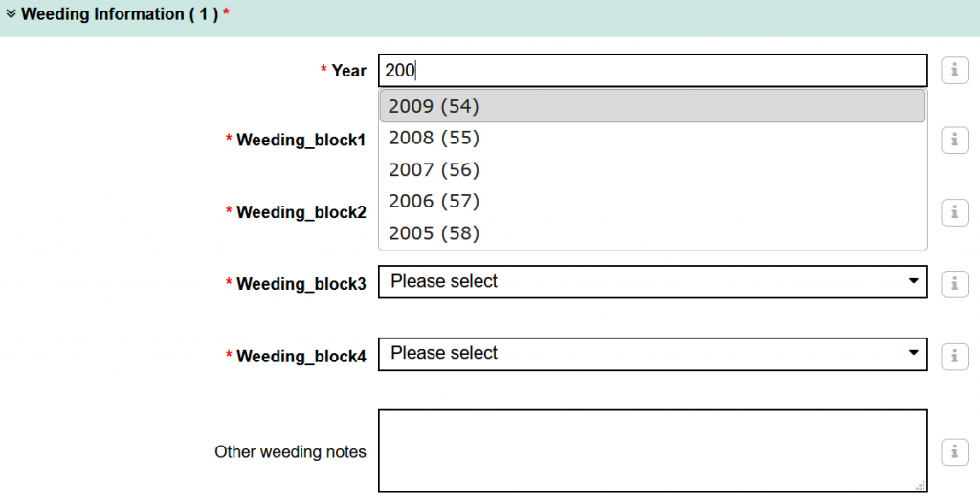The height and width of the screenshot is (502, 980).
Task: Open info icon for Year field
Action: (954, 70)
